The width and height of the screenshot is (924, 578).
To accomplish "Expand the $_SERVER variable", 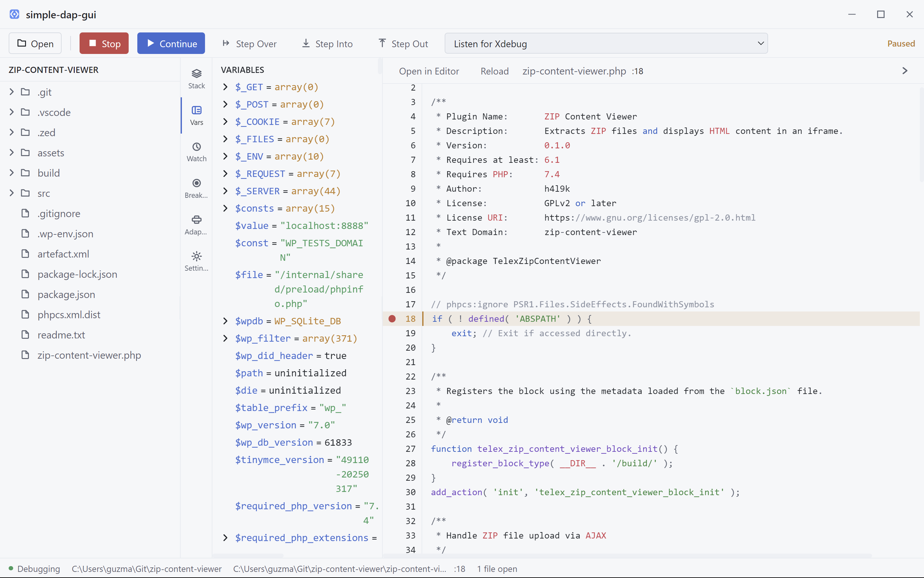I will point(225,191).
